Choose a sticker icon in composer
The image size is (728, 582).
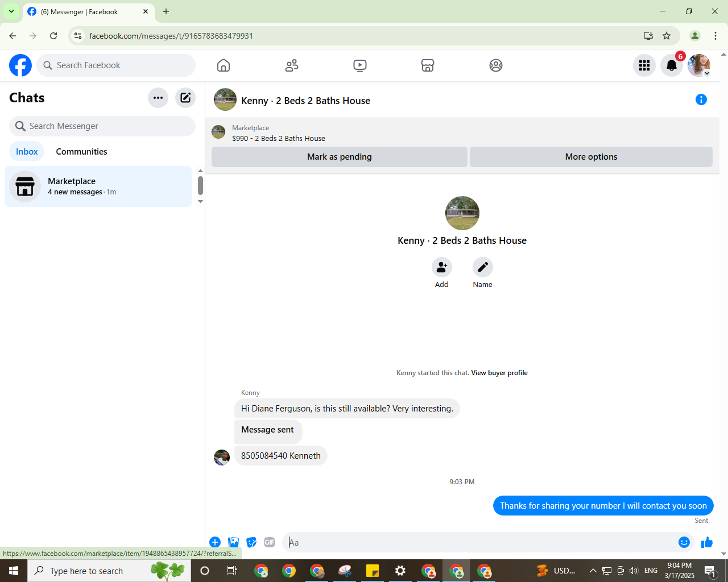251,542
